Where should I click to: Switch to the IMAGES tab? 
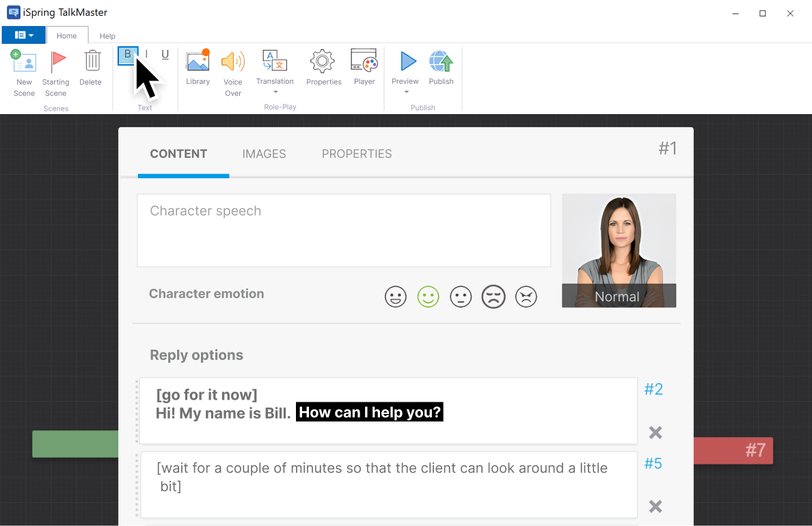click(264, 154)
